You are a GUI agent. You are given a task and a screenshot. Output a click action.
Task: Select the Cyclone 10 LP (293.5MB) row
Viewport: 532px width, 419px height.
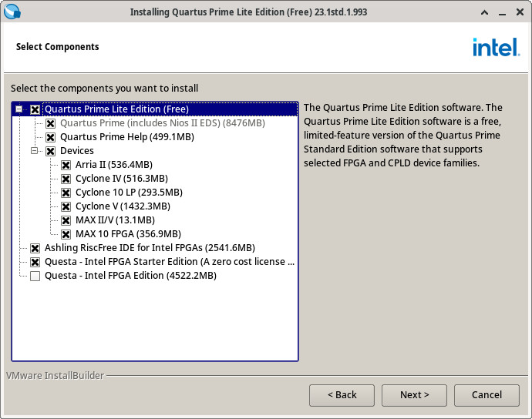click(129, 193)
